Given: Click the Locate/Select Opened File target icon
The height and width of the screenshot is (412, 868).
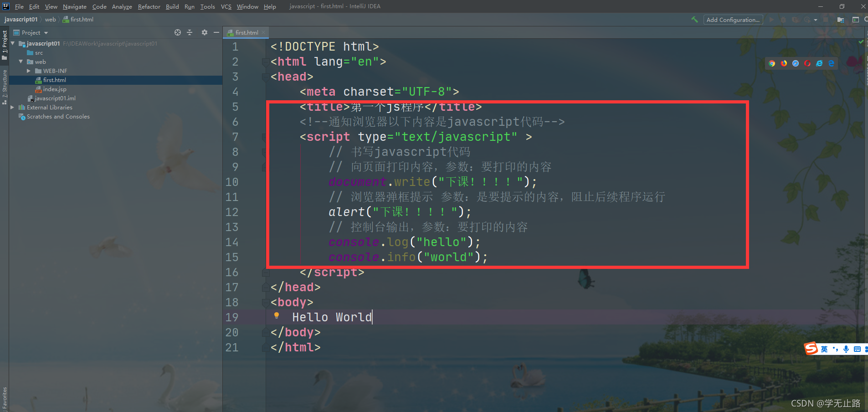Looking at the screenshot, I should pos(178,32).
